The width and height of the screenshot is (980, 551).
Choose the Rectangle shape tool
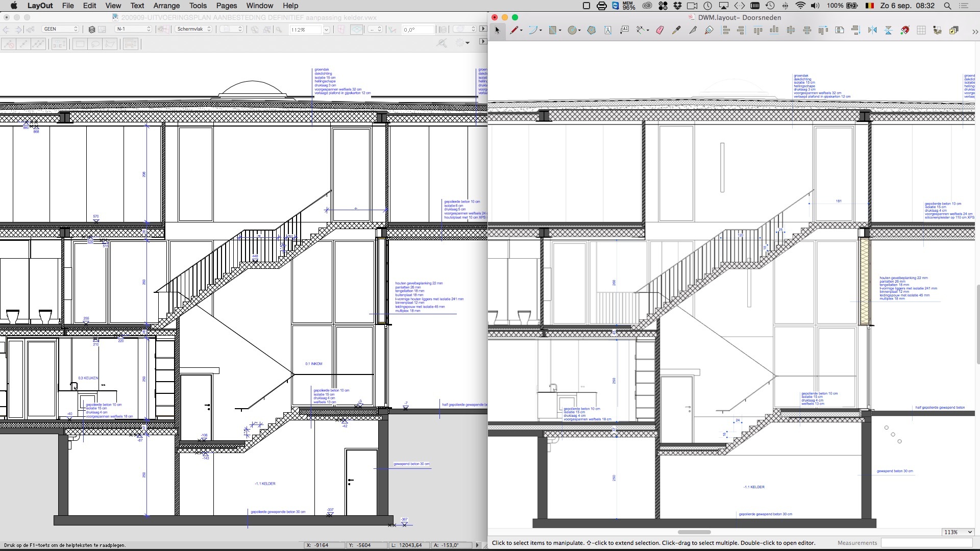coord(552,30)
